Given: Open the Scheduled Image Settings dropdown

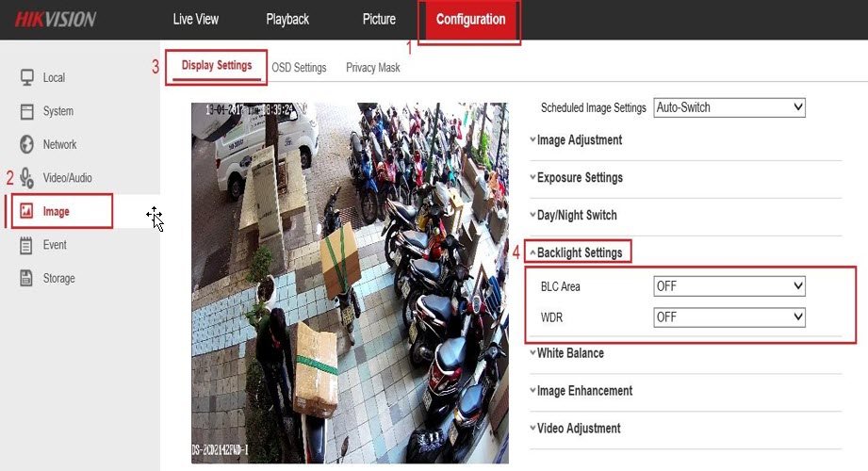Looking at the screenshot, I should click(x=729, y=107).
